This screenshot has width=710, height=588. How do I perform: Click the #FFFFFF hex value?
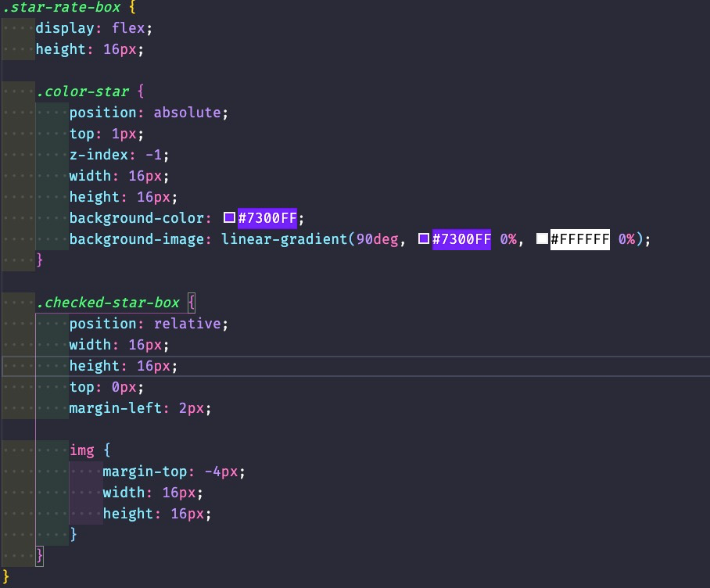point(579,239)
